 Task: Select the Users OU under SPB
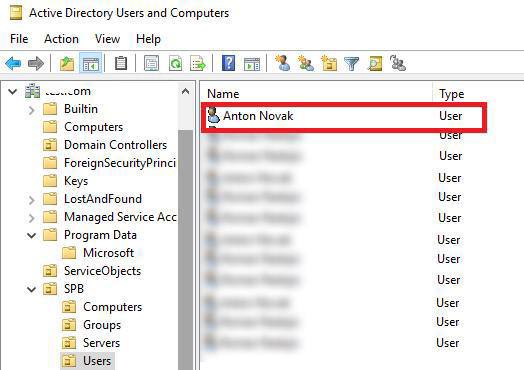pos(97,361)
